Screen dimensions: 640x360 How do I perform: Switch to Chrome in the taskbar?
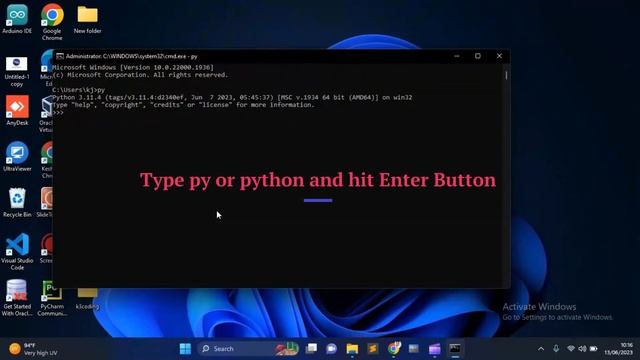[394, 349]
